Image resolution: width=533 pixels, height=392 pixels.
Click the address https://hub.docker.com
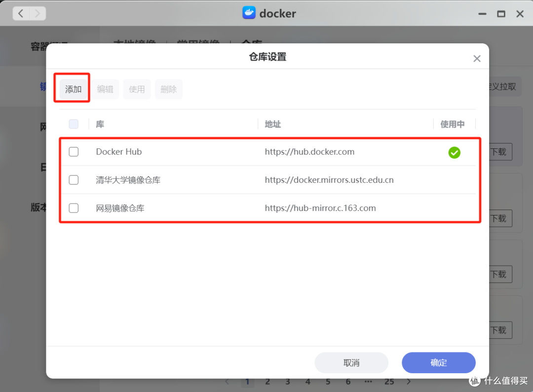[309, 151]
